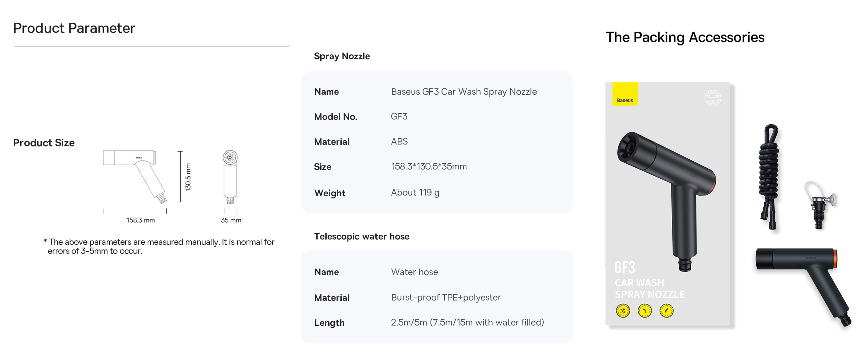This screenshot has width=868, height=356.
Task: Select the third yellow spray-mode icon
Action: click(666, 310)
